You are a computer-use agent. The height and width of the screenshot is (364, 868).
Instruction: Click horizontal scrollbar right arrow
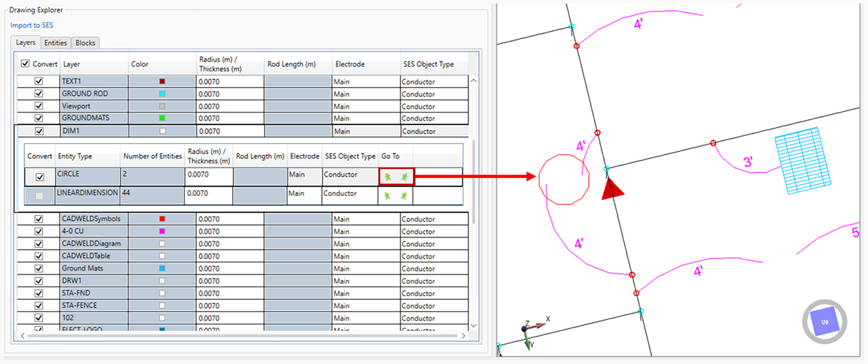click(x=464, y=336)
